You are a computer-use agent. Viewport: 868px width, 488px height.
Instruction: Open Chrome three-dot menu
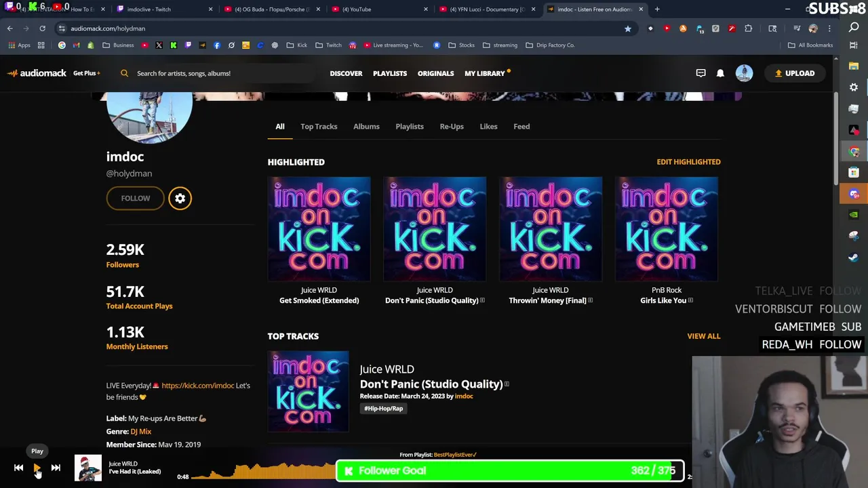(829, 28)
